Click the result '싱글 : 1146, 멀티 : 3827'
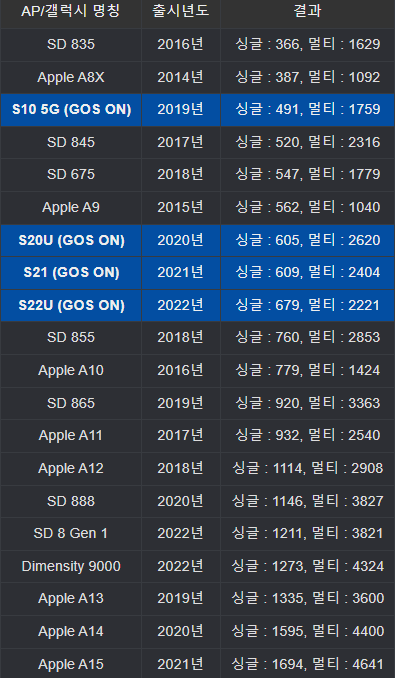 click(x=308, y=500)
